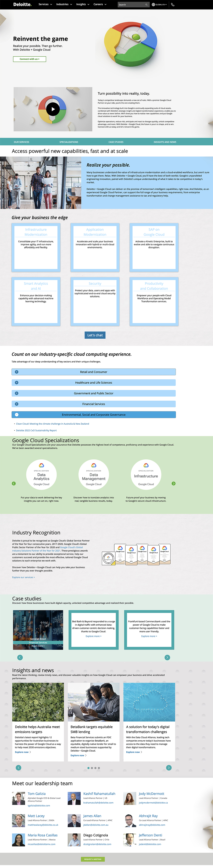Select first Insights carousel pagination dot
Viewport: 213px width, 868px height.
click(89, 768)
